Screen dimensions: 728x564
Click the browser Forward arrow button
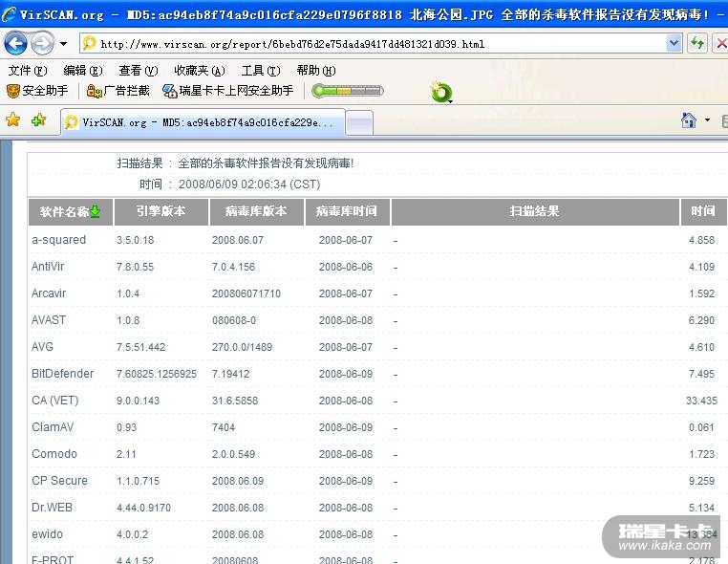[x=43, y=44]
